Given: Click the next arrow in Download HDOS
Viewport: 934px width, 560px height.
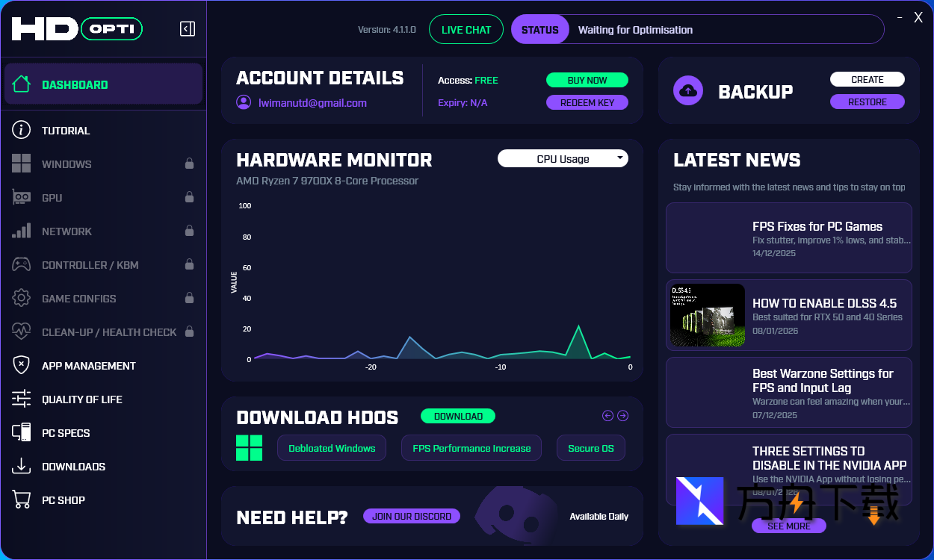Looking at the screenshot, I should tap(622, 416).
